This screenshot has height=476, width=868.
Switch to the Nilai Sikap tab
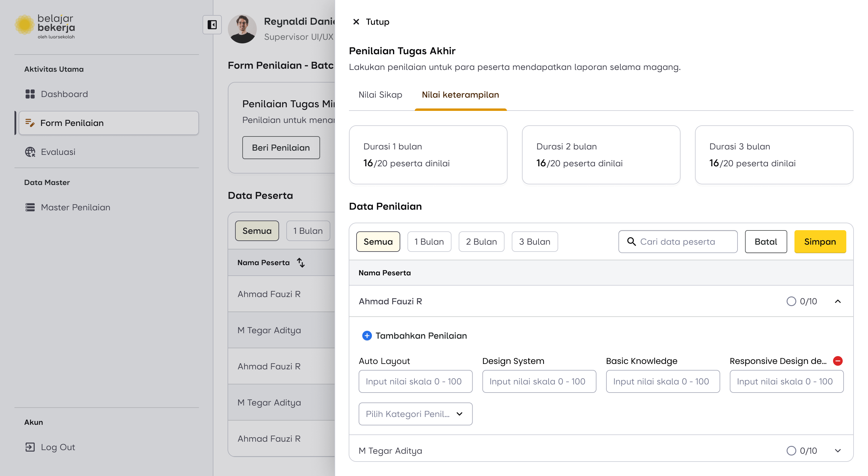coord(380,95)
